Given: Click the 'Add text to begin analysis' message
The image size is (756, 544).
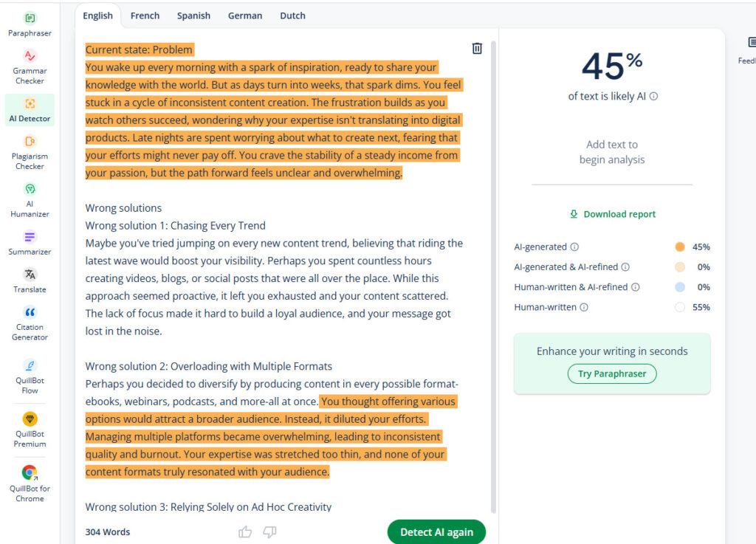Looking at the screenshot, I should pyautogui.click(x=612, y=152).
